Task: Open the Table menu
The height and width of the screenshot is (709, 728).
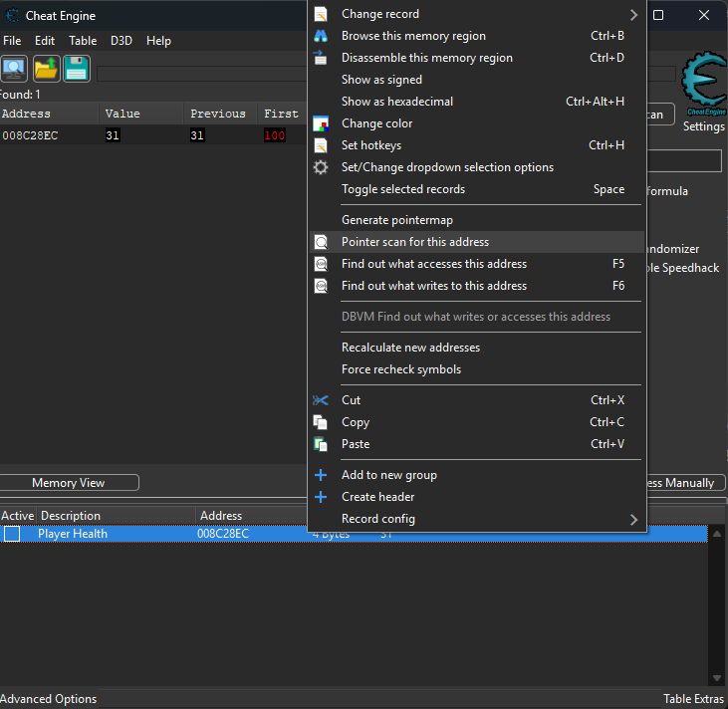Action: 83,41
